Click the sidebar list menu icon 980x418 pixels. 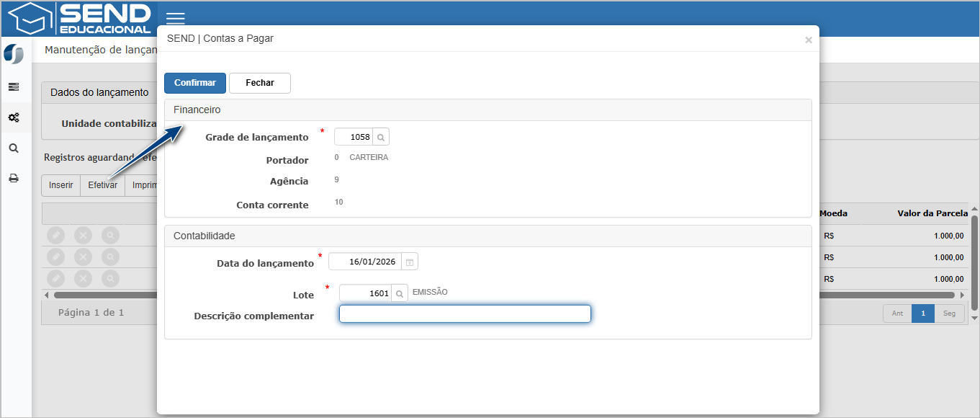coord(14,87)
